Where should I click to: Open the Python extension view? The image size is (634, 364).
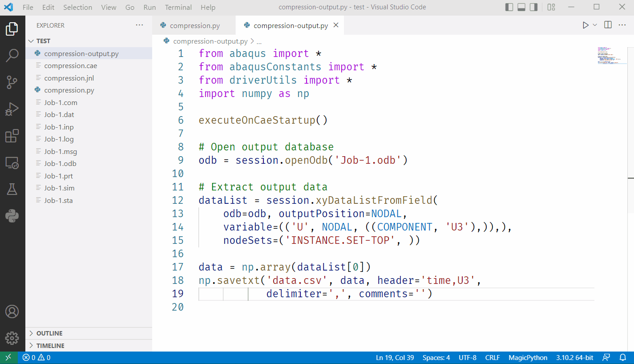tap(12, 216)
